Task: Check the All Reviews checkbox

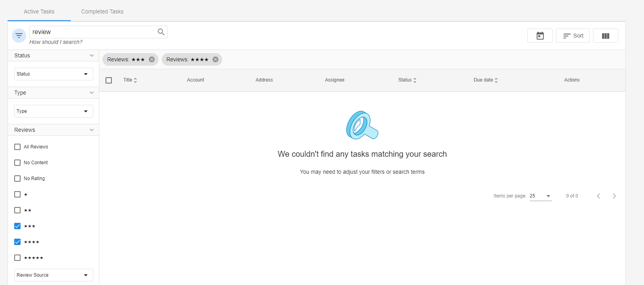Action: 17,147
